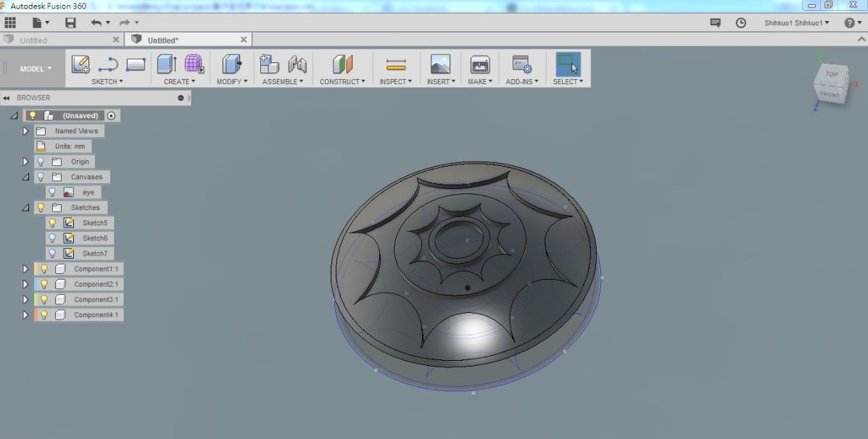Expand Component3:1 in the browser
Screen dimensions: 868x439
(x=25, y=299)
